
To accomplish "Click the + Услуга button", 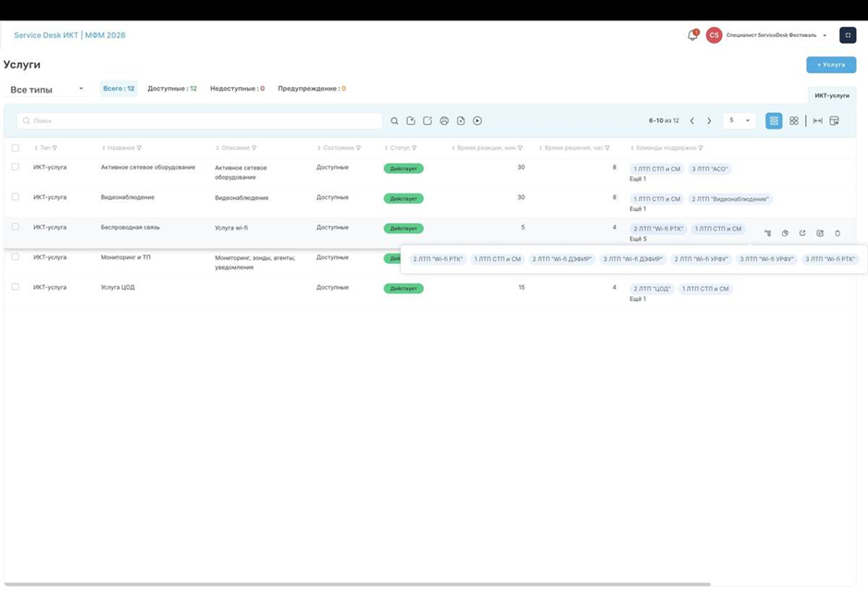I will [831, 65].
